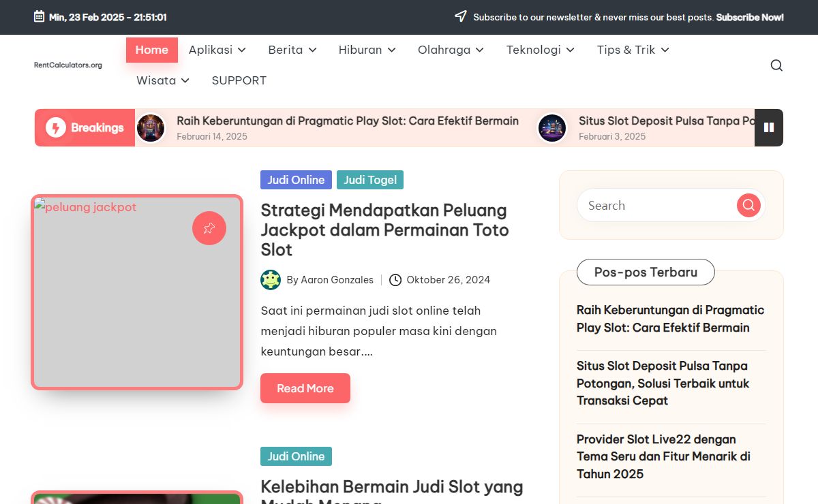Screen dimensions: 818x504
Task: Click the Min, 23 Feb 2025 date text
Action: 108,17
